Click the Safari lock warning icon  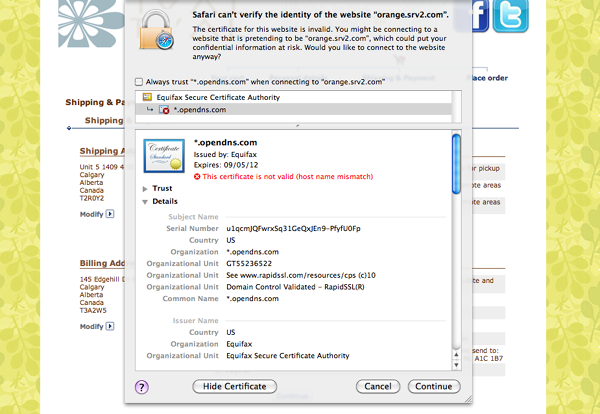[x=160, y=30]
